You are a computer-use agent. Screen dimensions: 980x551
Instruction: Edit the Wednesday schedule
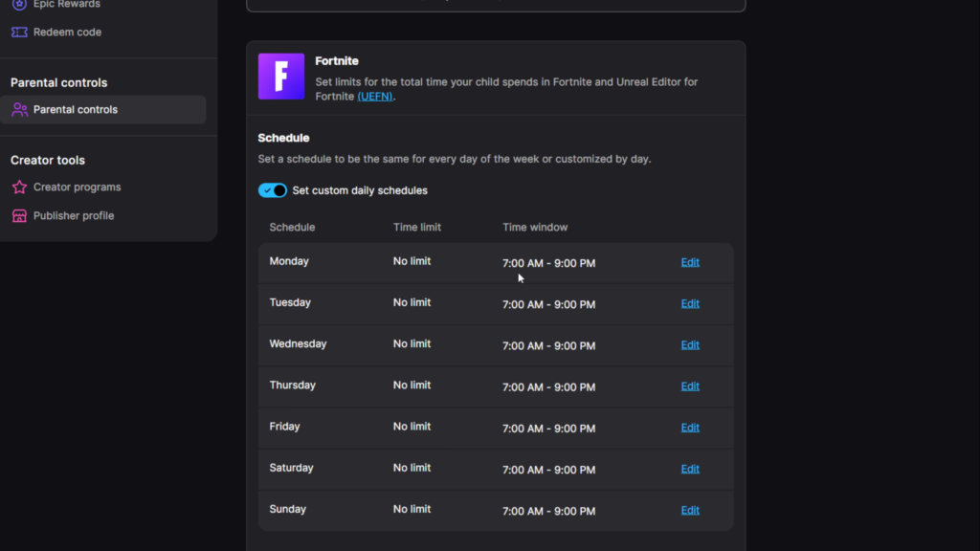coord(690,344)
